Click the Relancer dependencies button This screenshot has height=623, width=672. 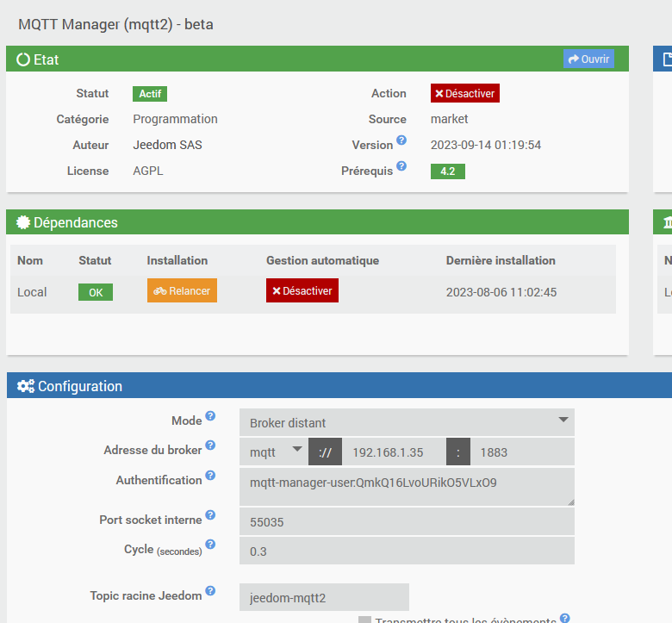click(x=182, y=290)
